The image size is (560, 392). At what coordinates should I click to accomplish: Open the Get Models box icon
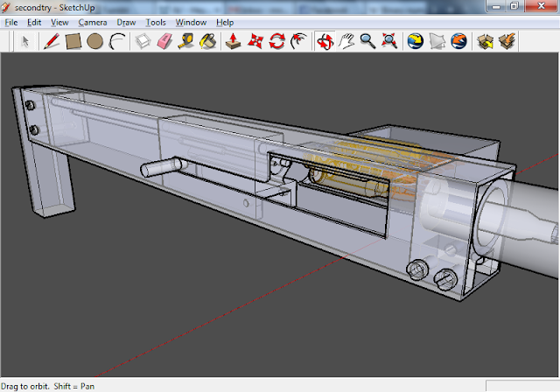[485, 41]
